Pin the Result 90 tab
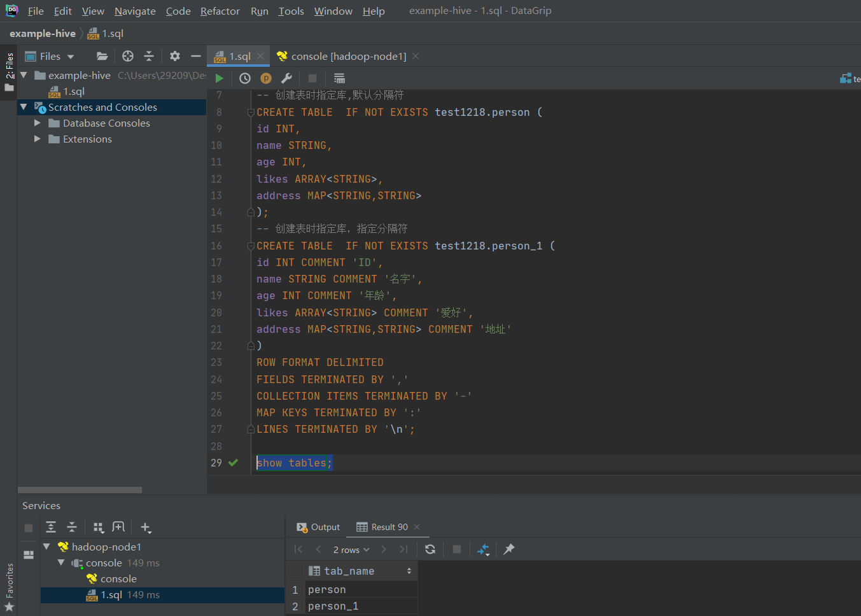861x616 pixels. click(x=509, y=549)
